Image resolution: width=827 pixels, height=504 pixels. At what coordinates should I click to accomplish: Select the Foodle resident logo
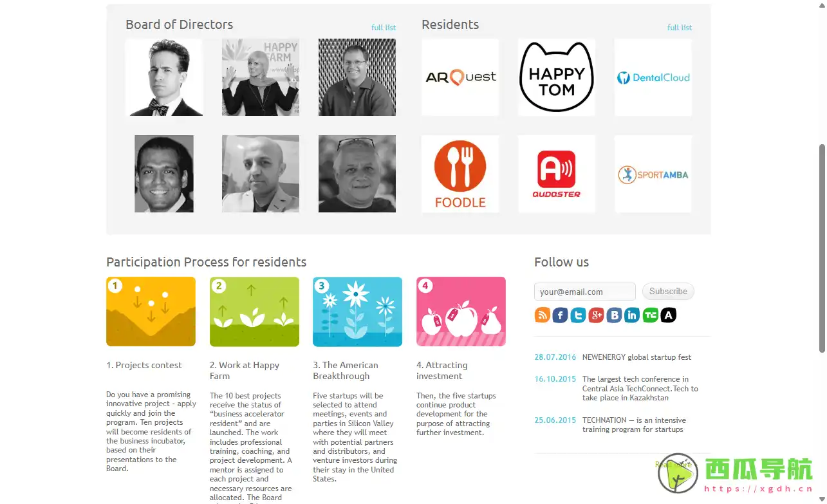coord(460,174)
